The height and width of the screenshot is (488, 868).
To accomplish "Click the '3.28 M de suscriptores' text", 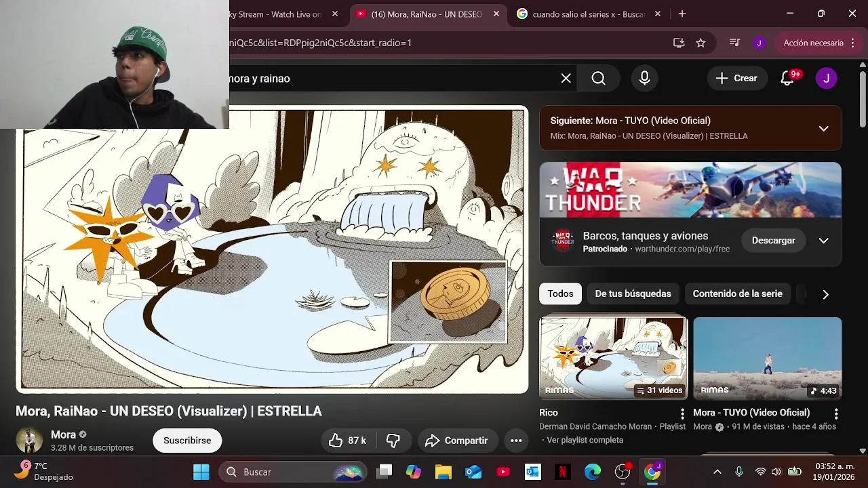I will (92, 448).
